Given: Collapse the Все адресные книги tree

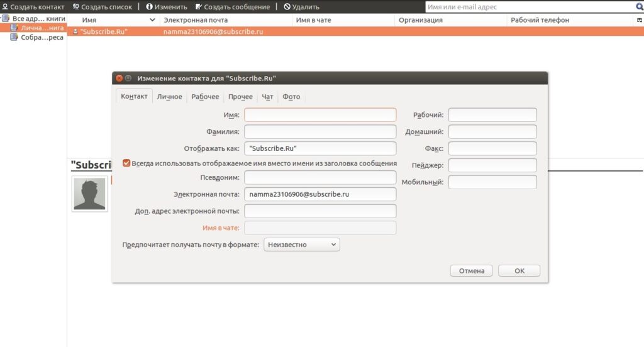Looking at the screenshot, I should tap(2, 18).
